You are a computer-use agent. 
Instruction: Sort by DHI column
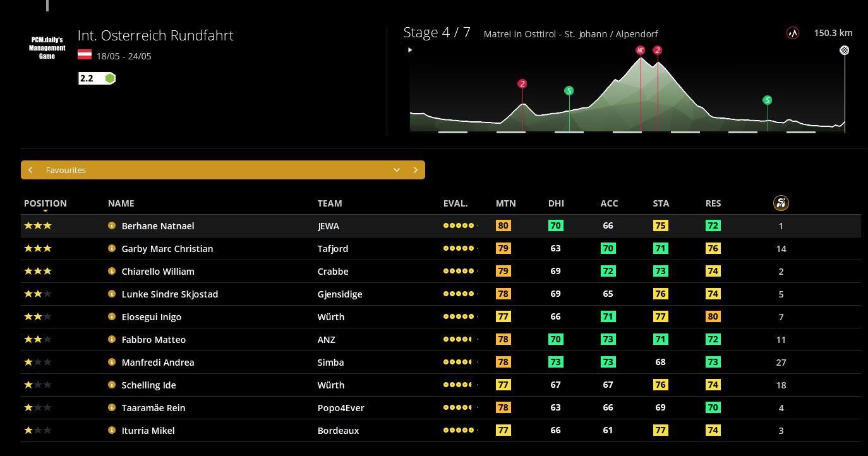(556, 203)
